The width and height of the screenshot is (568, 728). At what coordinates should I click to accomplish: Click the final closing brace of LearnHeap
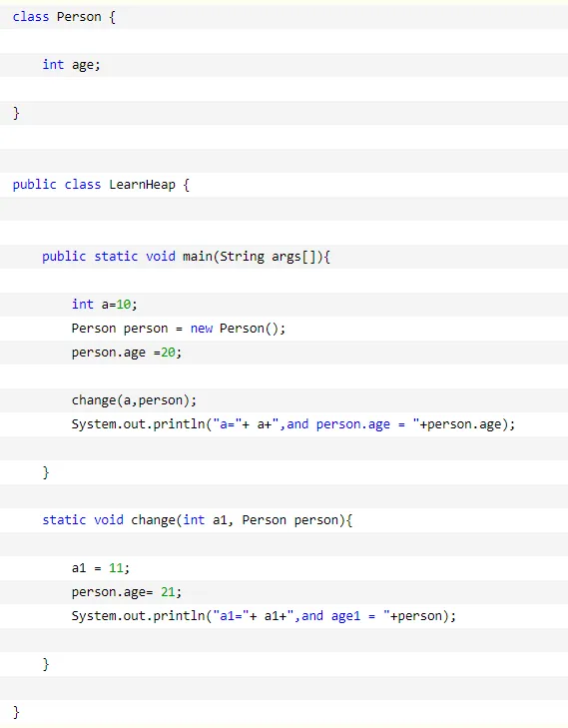click(x=16, y=712)
